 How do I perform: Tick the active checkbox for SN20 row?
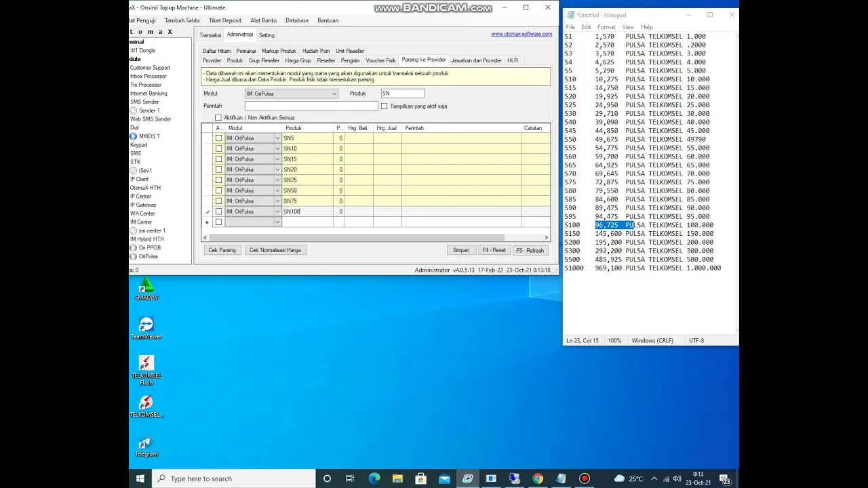[x=218, y=169]
